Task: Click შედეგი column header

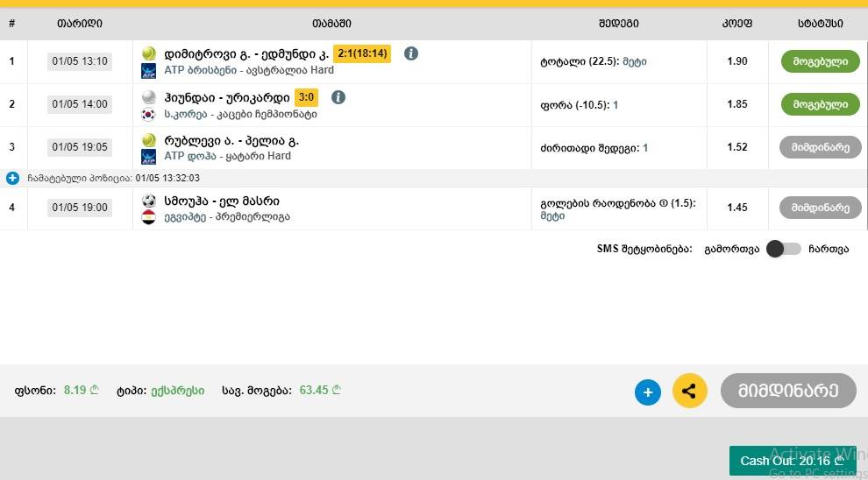Action: click(x=618, y=24)
